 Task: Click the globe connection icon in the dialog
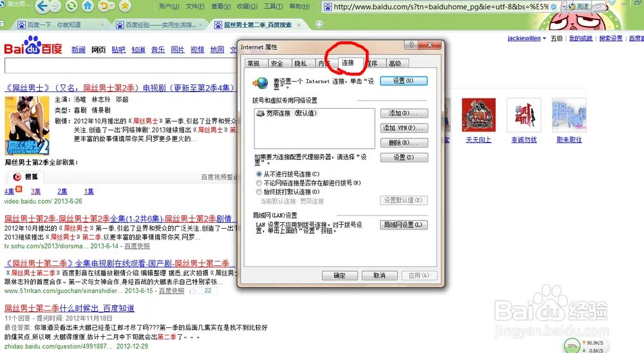click(x=260, y=84)
